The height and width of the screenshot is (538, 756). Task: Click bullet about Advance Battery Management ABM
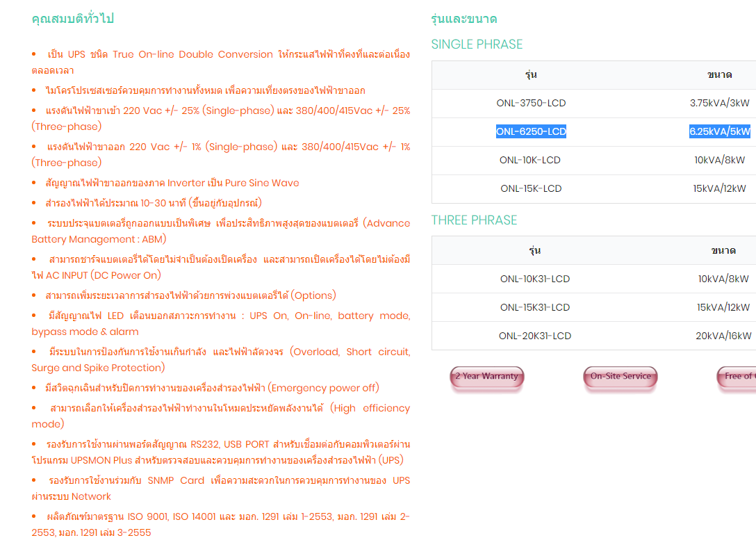221,231
